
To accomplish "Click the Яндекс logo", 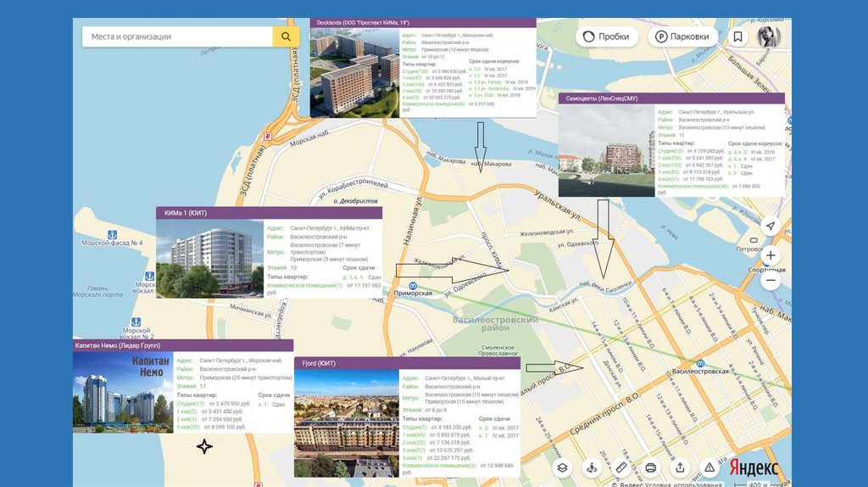I will 752,467.
